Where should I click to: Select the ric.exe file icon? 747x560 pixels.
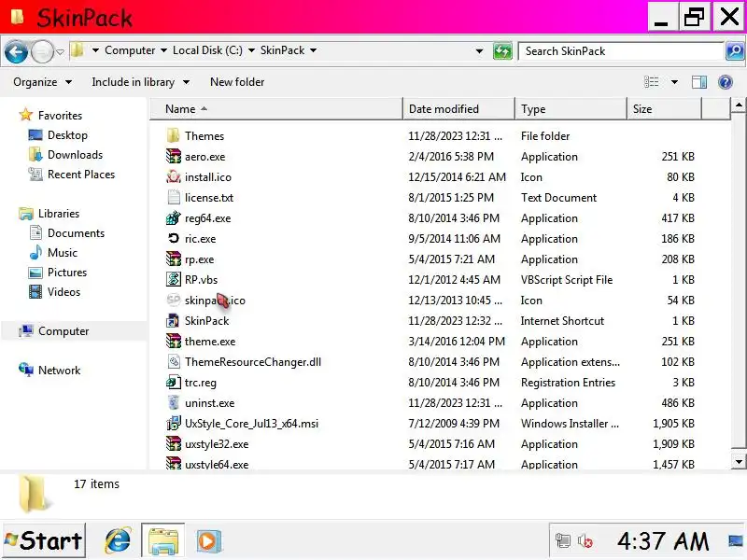point(174,238)
